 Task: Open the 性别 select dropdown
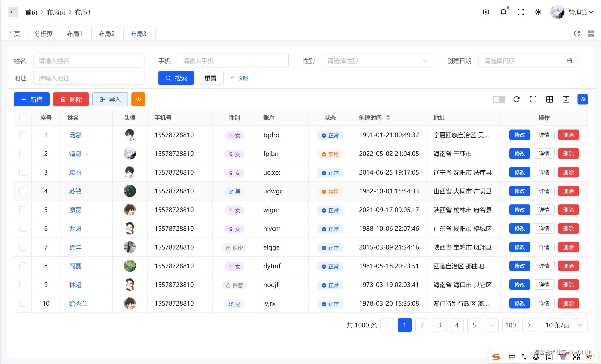pyautogui.click(x=377, y=61)
